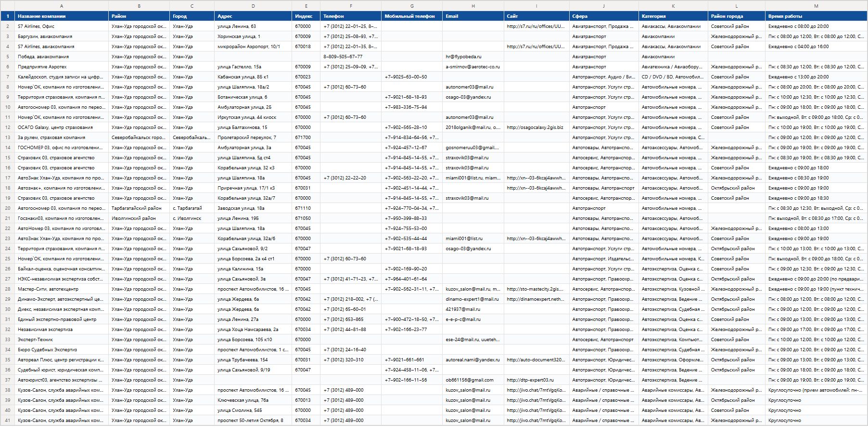Image resolution: width=868 pixels, height=434 pixels.
Task: Select address 'Заводская улица, 18а'
Action: 253,208
